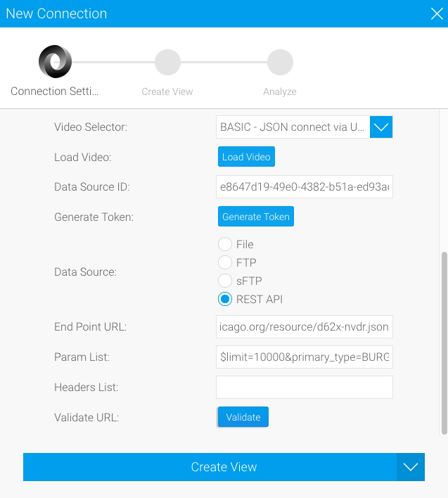Select the REST API radio option
The height and width of the screenshot is (498, 448).
click(225, 299)
